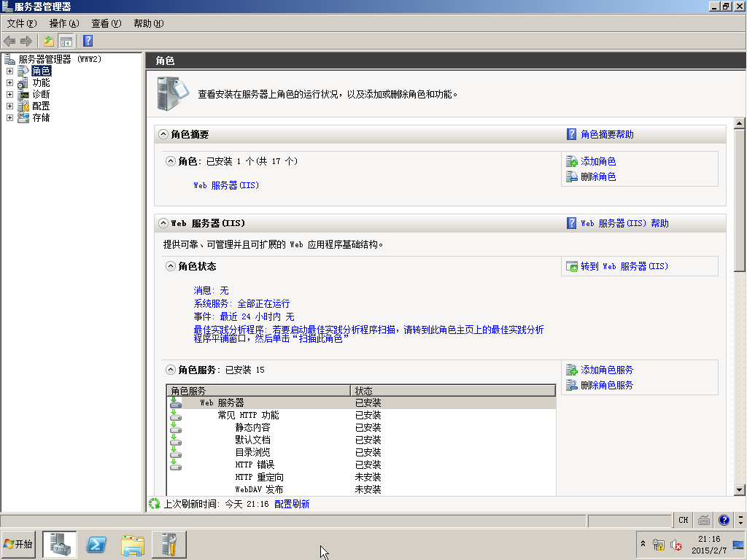Open the 操作(A) menu

(x=64, y=23)
